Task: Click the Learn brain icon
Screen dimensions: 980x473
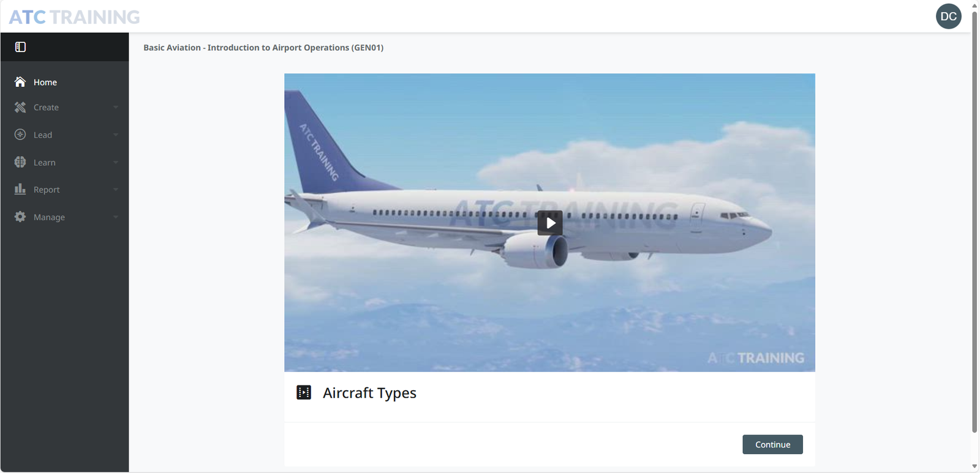Action: tap(20, 162)
